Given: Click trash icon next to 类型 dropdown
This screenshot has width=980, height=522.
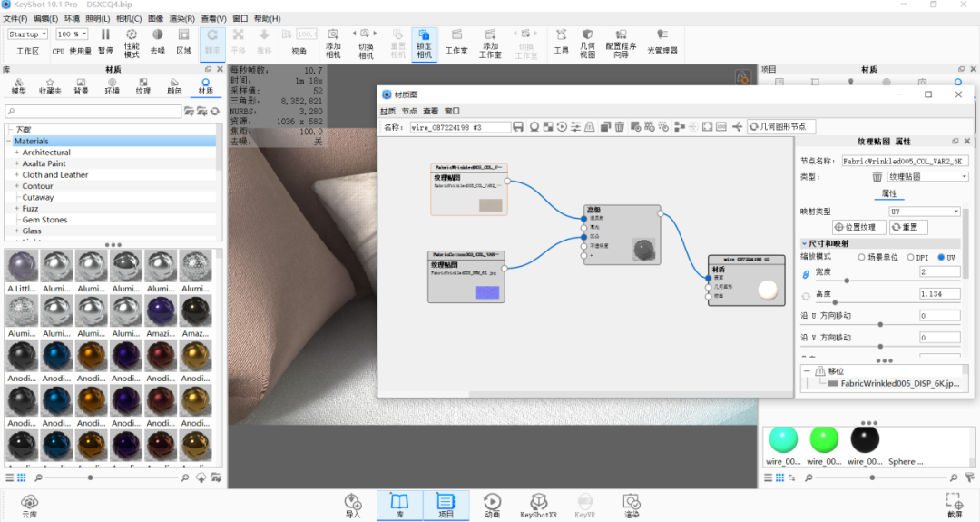Looking at the screenshot, I should (877, 177).
